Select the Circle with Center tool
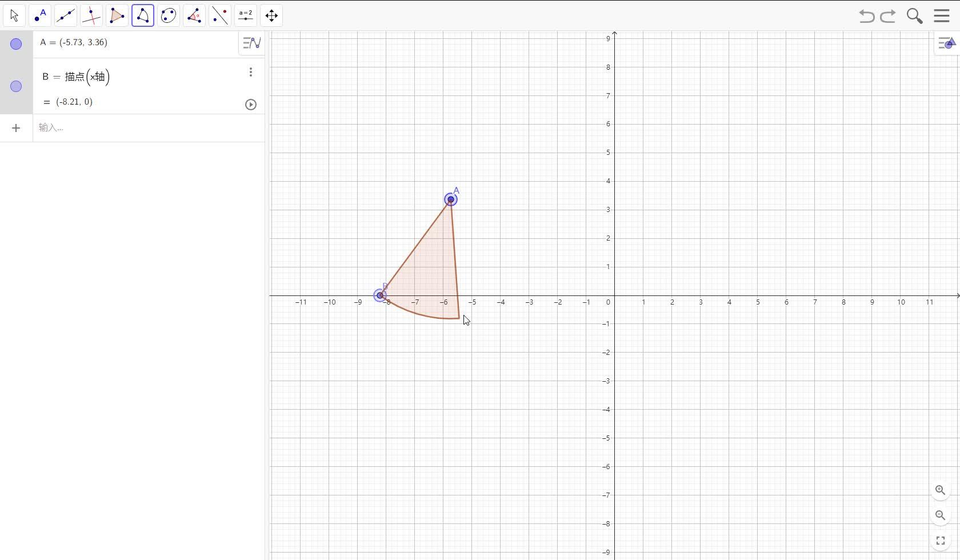960x560 pixels. 169,15
